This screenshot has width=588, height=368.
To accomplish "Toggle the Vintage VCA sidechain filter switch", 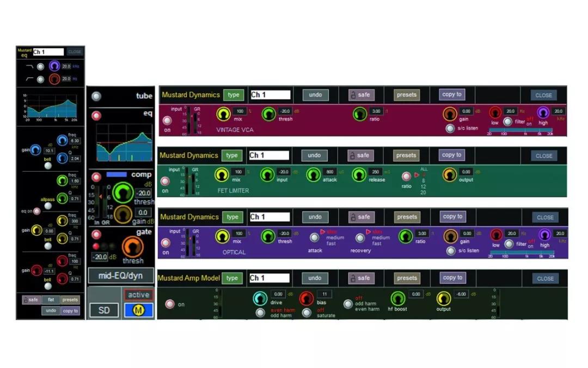I will pos(507,122).
